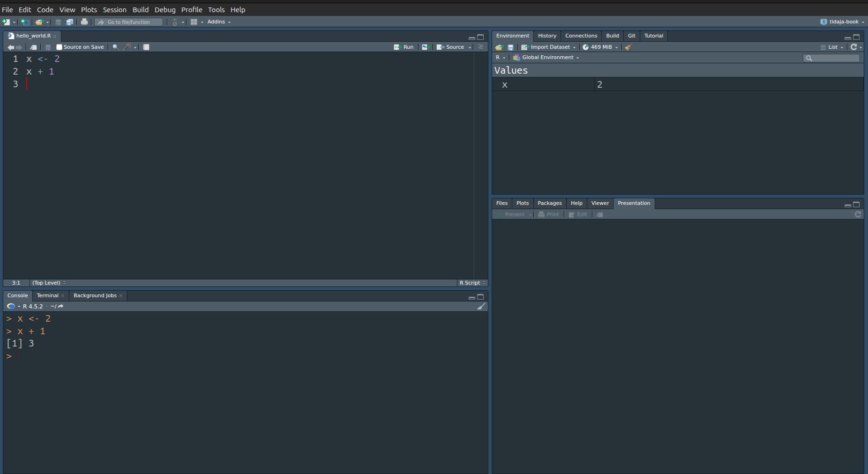Click the Go to file/function field
This screenshot has height=474, width=868.
coord(129,22)
